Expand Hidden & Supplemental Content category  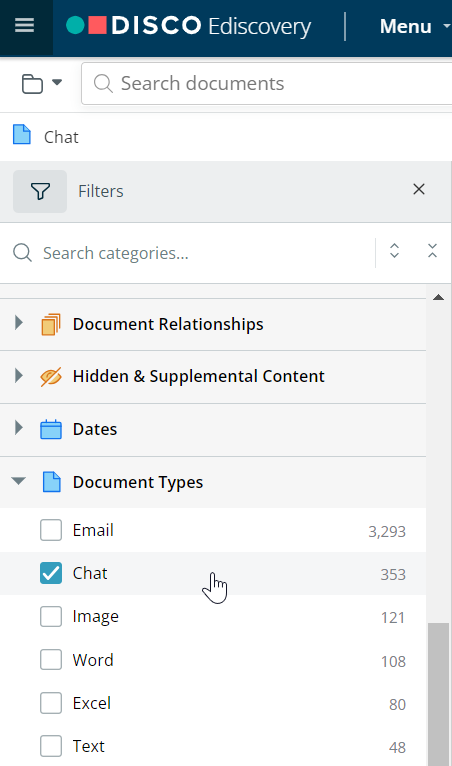point(19,375)
